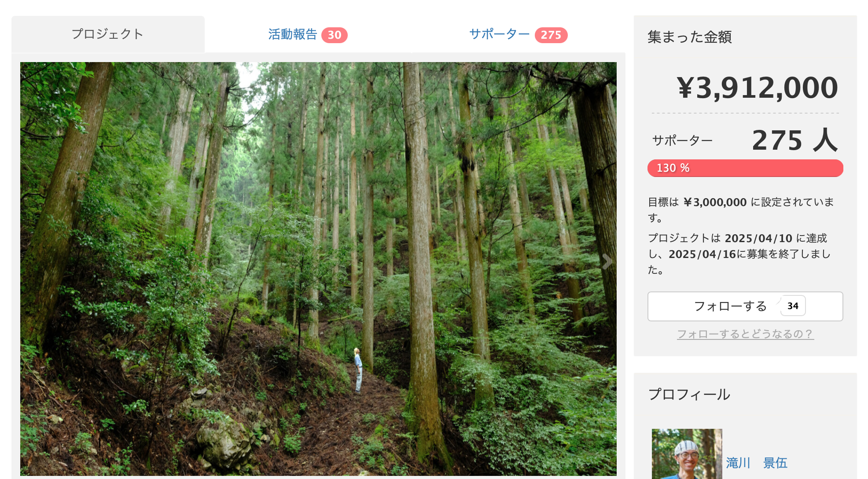Viewport: 868px width, 479px height.
Task: Open 滝川 景伍 profile link
Action: coord(757,463)
